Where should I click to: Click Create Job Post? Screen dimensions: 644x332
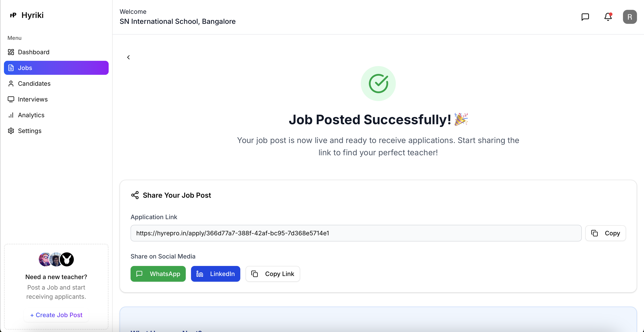(x=56, y=315)
